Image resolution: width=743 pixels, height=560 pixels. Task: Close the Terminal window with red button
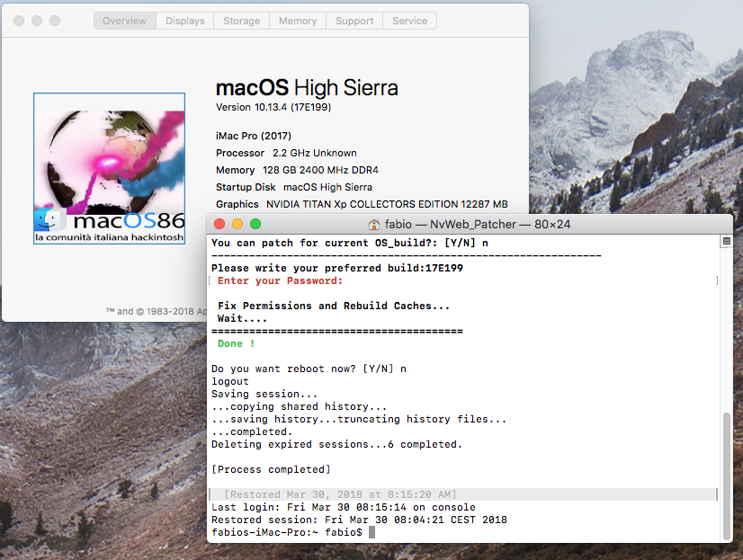[x=219, y=224]
